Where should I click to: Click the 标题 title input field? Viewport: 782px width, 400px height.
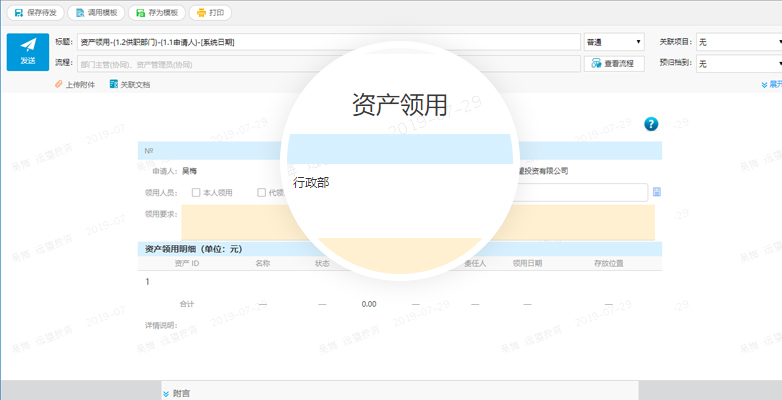328,42
